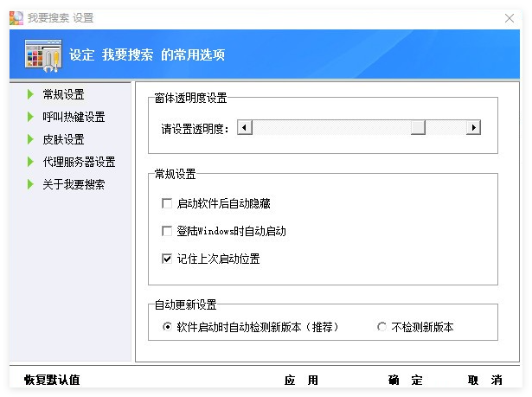The height and width of the screenshot is (397, 532).
Task: Tick 登陆Windows时自动启动 checkbox
Action: coord(167,231)
